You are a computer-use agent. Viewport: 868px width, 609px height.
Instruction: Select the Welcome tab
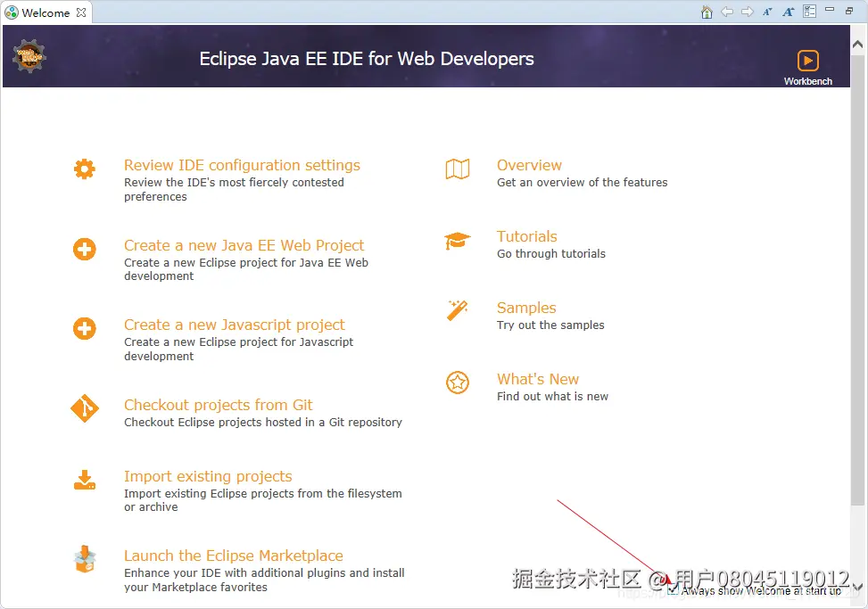pos(45,12)
